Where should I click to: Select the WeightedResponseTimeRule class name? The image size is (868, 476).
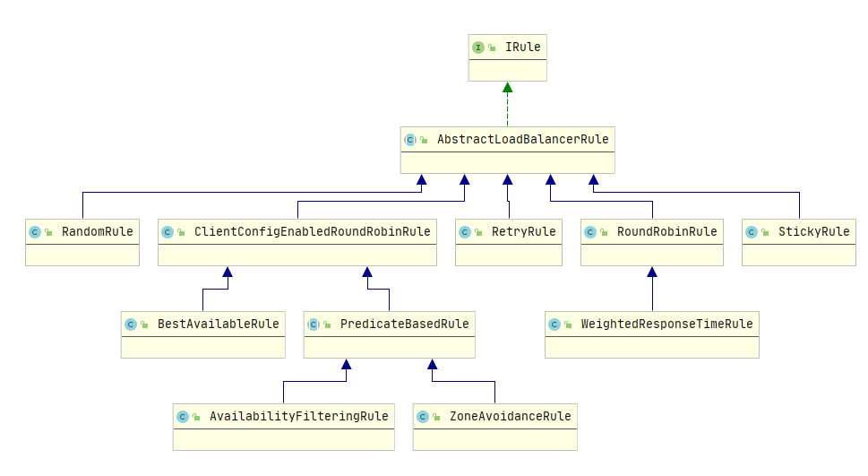click(667, 324)
